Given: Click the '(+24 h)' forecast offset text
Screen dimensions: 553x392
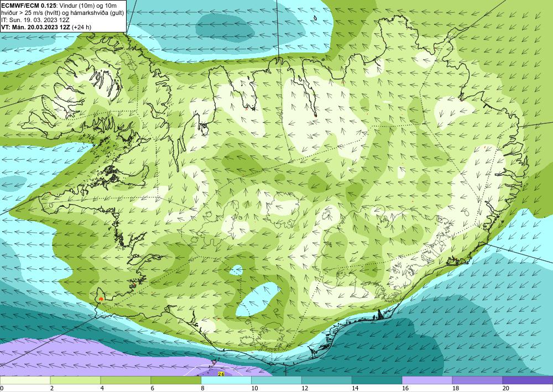Looking at the screenshot, I should [x=81, y=27].
